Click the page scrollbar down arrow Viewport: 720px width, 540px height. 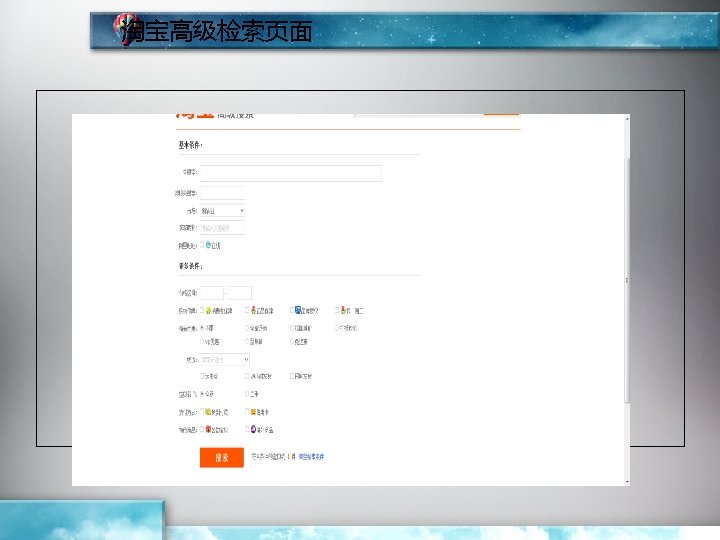(627, 482)
